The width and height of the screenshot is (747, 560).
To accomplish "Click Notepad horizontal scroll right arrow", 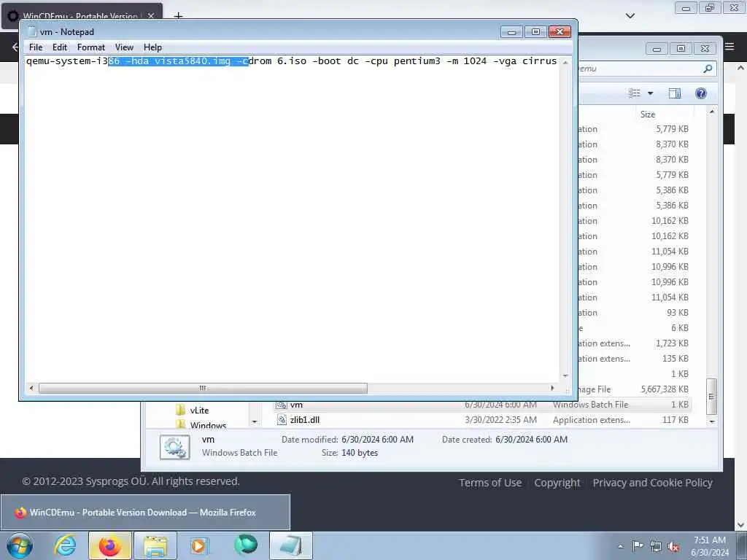I will pos(553,388).
